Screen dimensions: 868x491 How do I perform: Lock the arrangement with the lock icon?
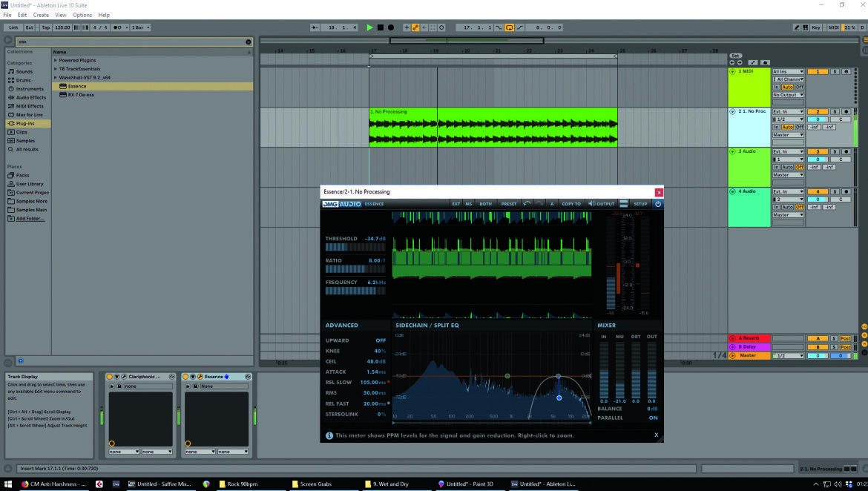765,62
